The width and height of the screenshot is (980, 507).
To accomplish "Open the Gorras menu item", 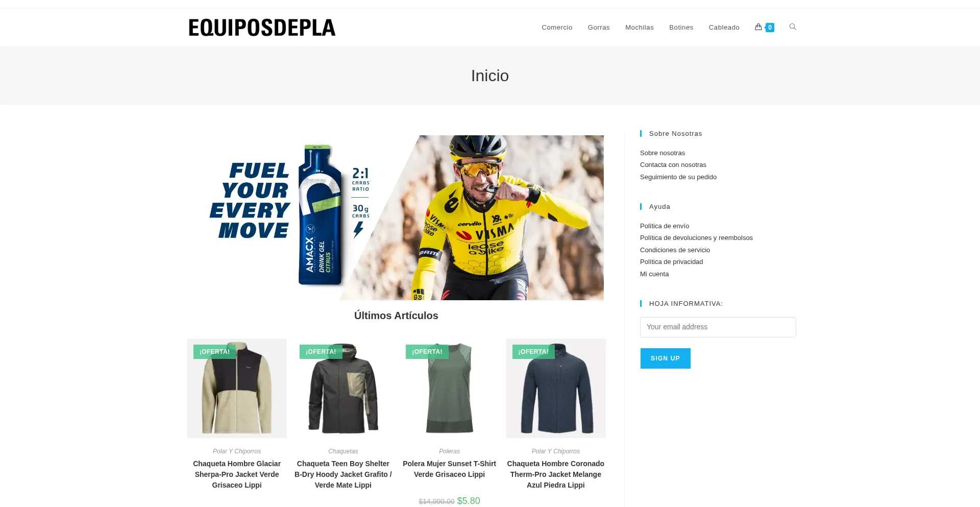I will pyautogui.click(x=599, y=28).
